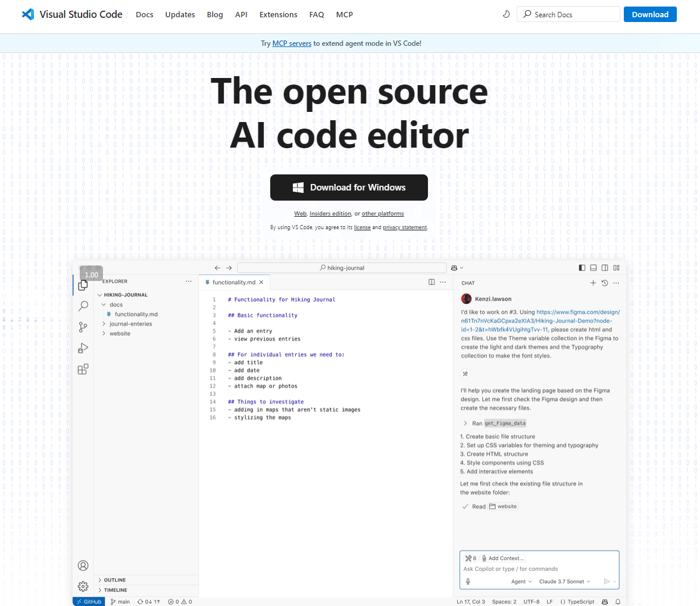
Task: Open the MCP menu item
Action: [344, 14]
